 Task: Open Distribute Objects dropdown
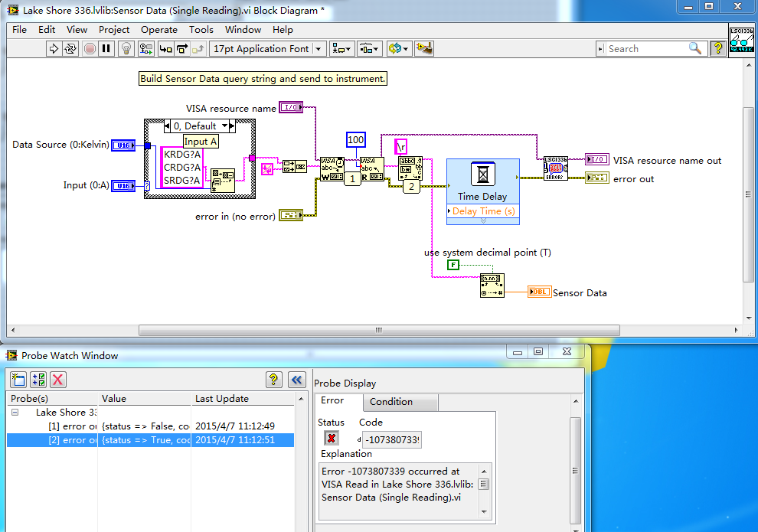(370, 49)
